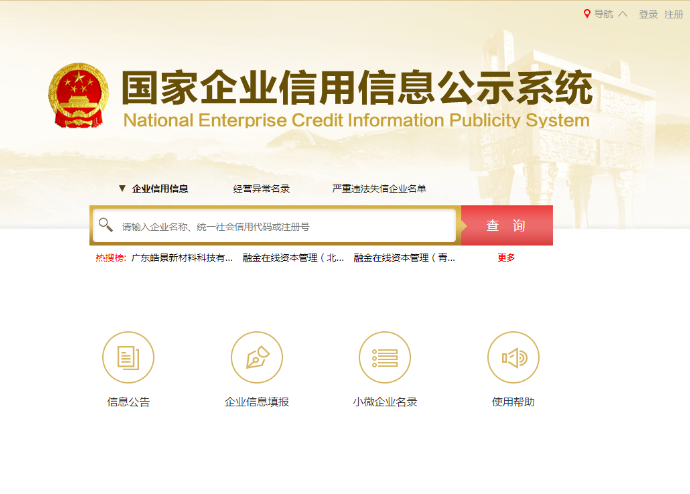690x494 pixels.
Task: Select the 企业信用信息 tab
Action: (160, 189)
